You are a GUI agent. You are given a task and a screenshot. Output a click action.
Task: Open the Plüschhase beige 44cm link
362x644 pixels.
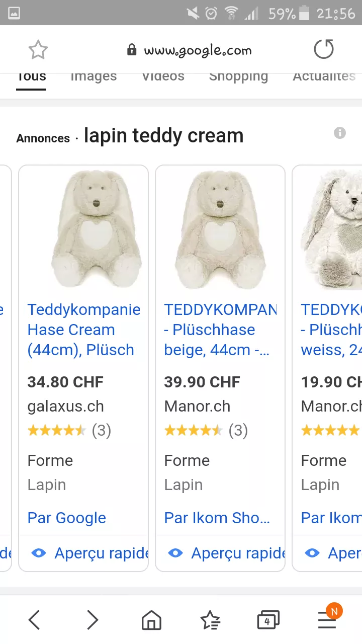point(219,330)
